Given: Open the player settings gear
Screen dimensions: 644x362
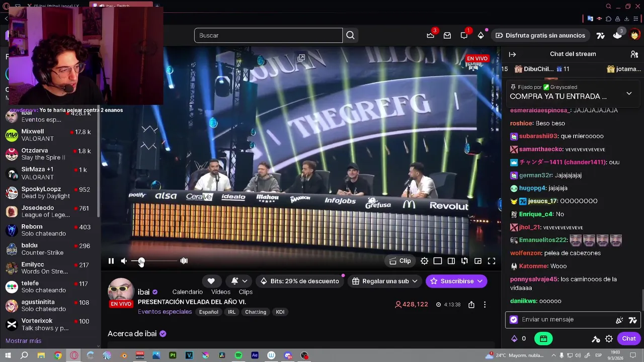Looking at the screenshot, I should coord(425,261).
